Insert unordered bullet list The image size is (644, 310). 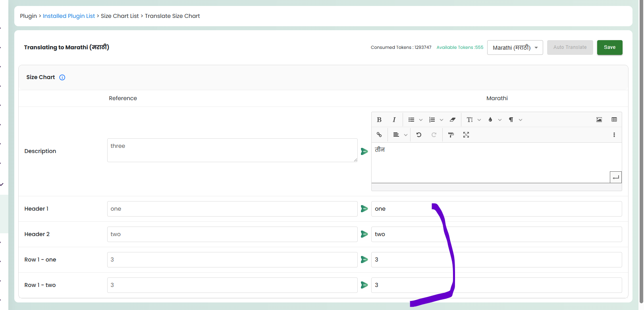tap(411, 120)
